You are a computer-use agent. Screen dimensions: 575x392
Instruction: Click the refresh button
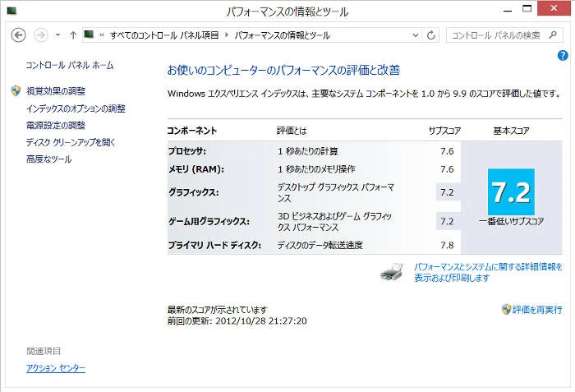431,35
